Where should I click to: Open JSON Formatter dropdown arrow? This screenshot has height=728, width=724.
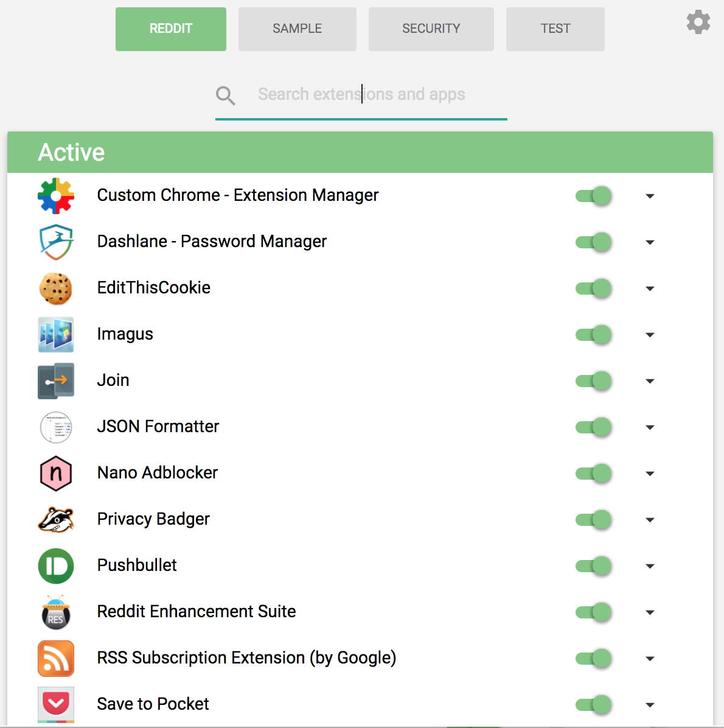click(x=650, y=427)
